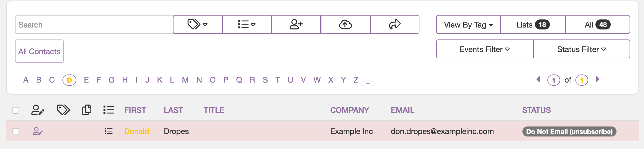Open the Donald contact link
644x149 pixels.
point(137,131)
